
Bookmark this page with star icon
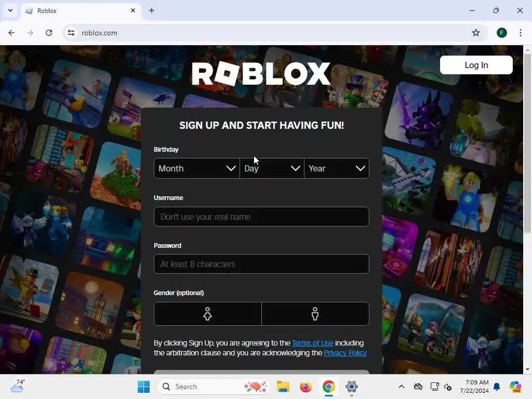point(476,33)
